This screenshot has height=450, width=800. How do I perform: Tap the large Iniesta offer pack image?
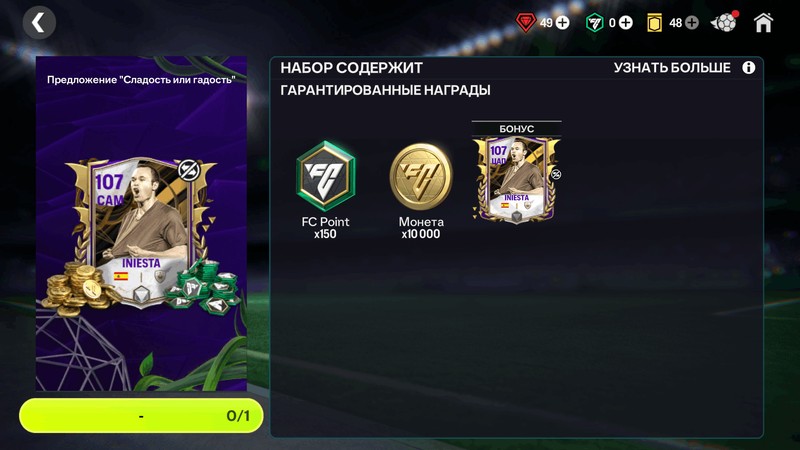141,223
